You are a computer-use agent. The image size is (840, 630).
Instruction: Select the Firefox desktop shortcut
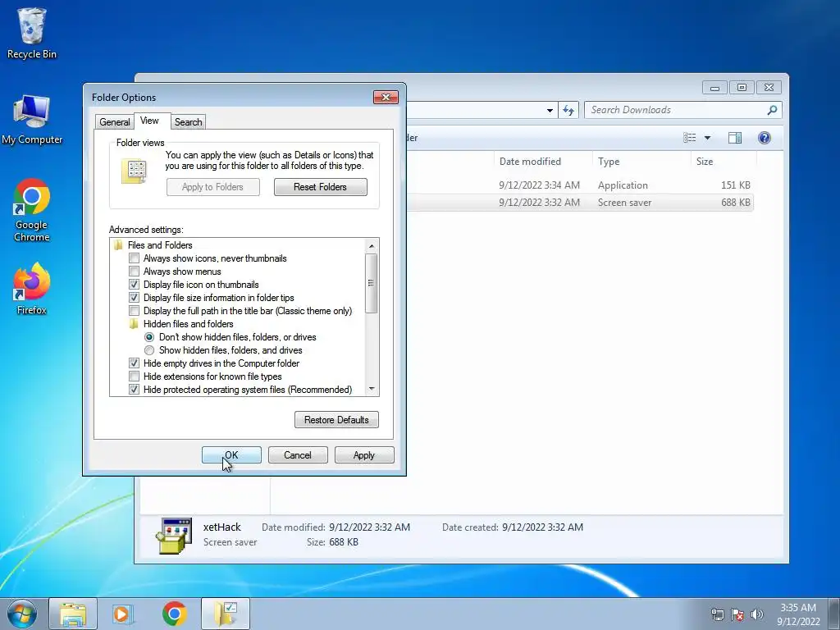point(32,288)
